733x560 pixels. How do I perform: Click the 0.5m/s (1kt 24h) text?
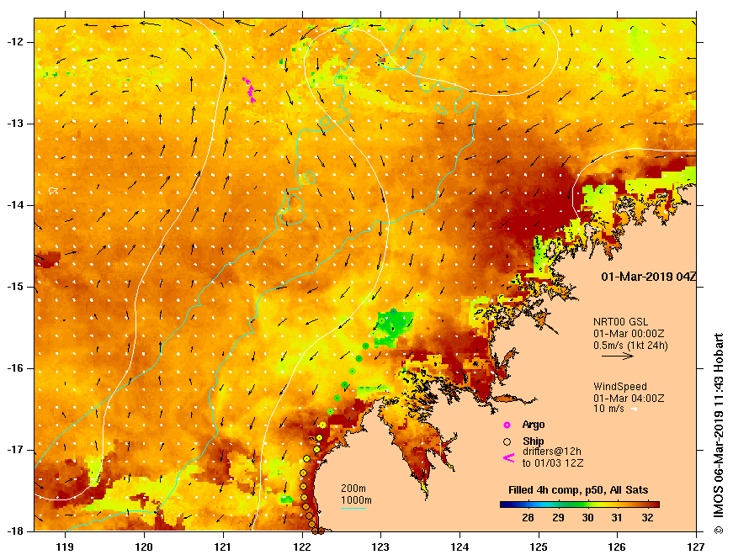click(630, 346)
